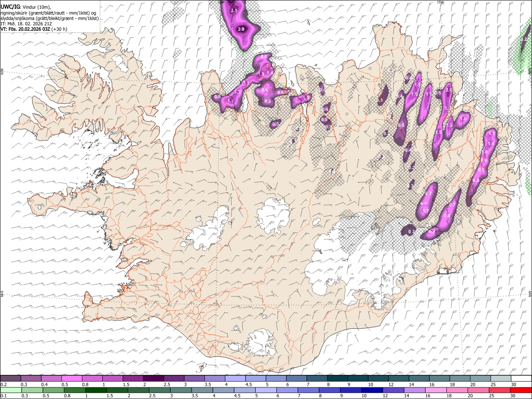This screenshot has width=532, height=399.
Task: Pick the lower-row violet swatch starting at 14
Action: (414, 390)
